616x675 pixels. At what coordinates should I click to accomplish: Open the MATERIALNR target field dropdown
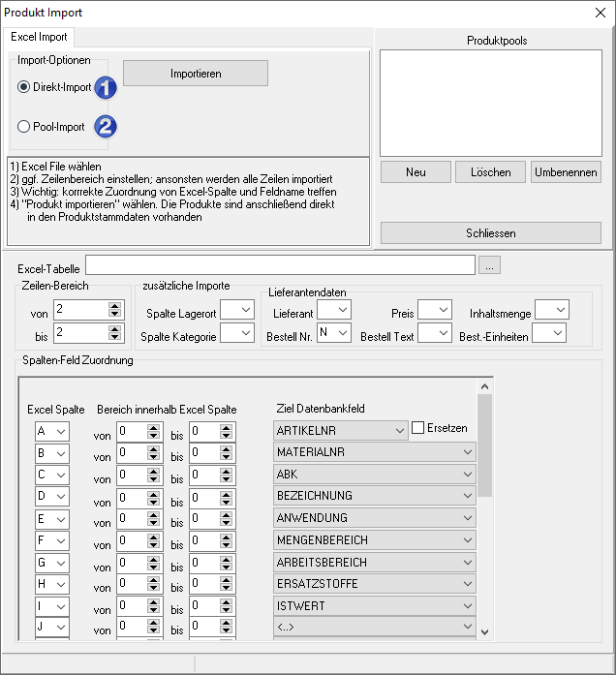point(375,452)
